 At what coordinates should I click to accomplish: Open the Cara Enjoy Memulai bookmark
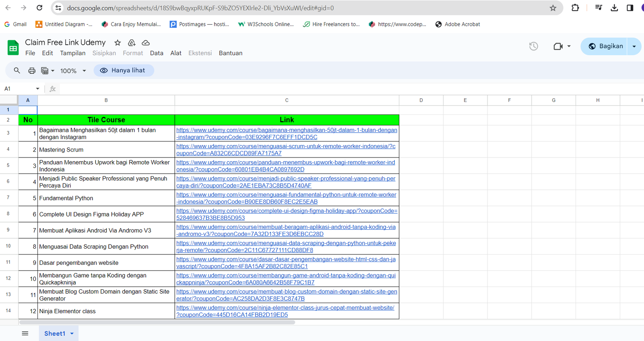(x=131, y=24)
